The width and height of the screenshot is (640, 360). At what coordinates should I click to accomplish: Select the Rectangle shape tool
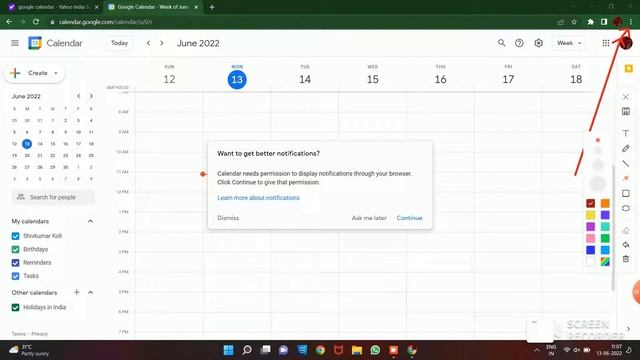626,193
